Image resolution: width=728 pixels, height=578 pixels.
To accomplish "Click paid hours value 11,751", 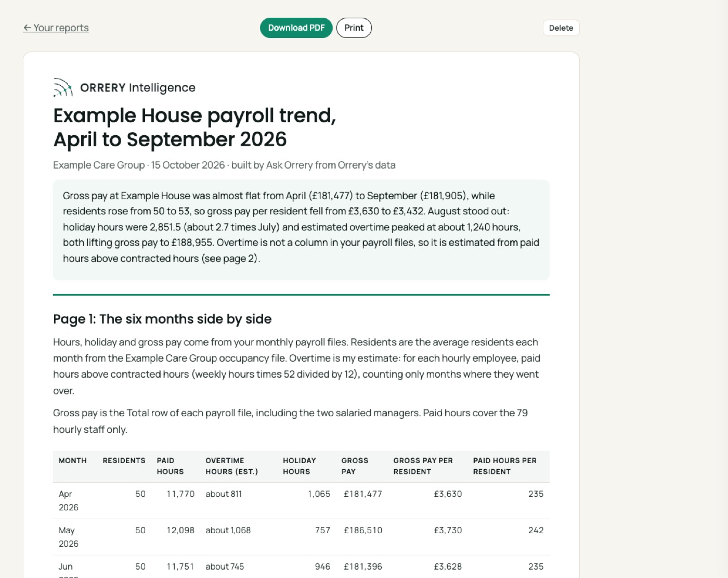I will tap(180, 567).
